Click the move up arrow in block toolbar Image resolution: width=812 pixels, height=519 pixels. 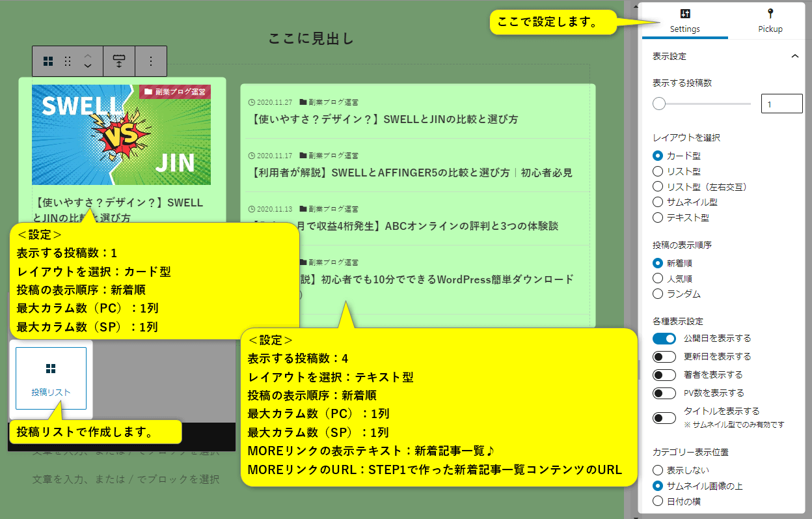click(88, 56)
